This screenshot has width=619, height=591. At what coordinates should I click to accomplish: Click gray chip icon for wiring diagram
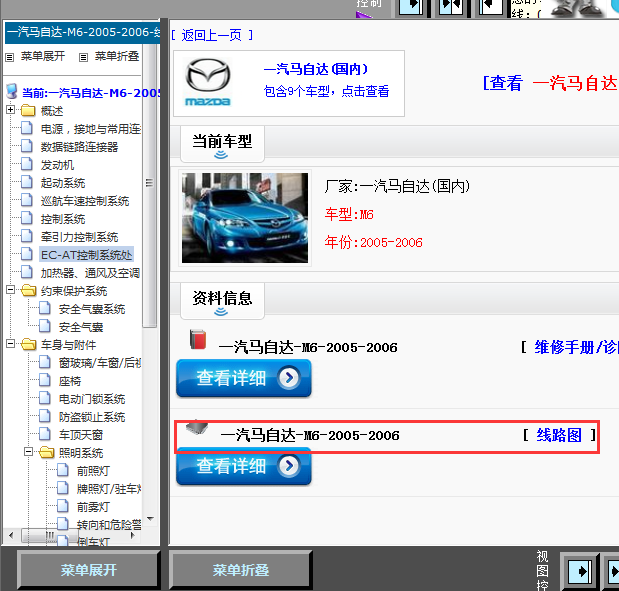coord(197,428)
